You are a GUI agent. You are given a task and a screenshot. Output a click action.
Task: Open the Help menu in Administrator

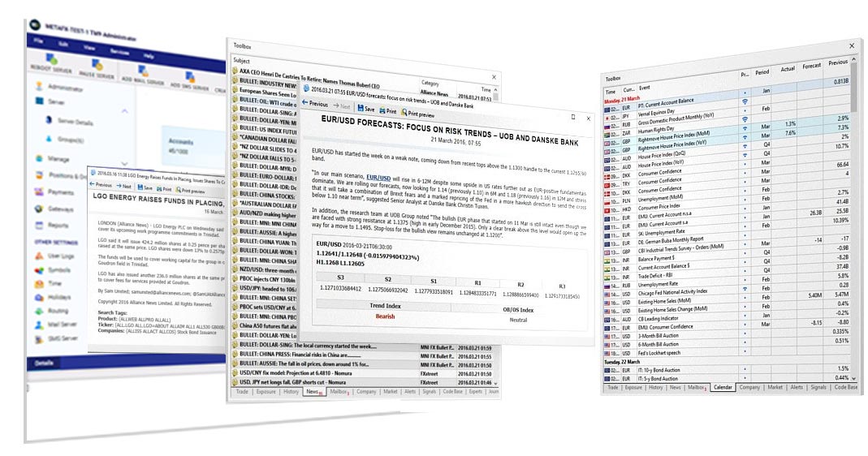click(149, 56)
